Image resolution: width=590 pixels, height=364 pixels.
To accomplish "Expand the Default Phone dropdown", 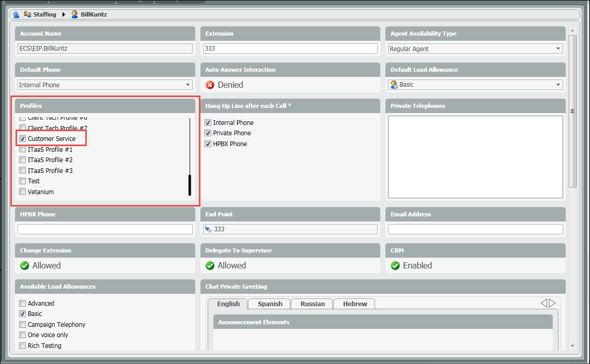I will 187,85.
